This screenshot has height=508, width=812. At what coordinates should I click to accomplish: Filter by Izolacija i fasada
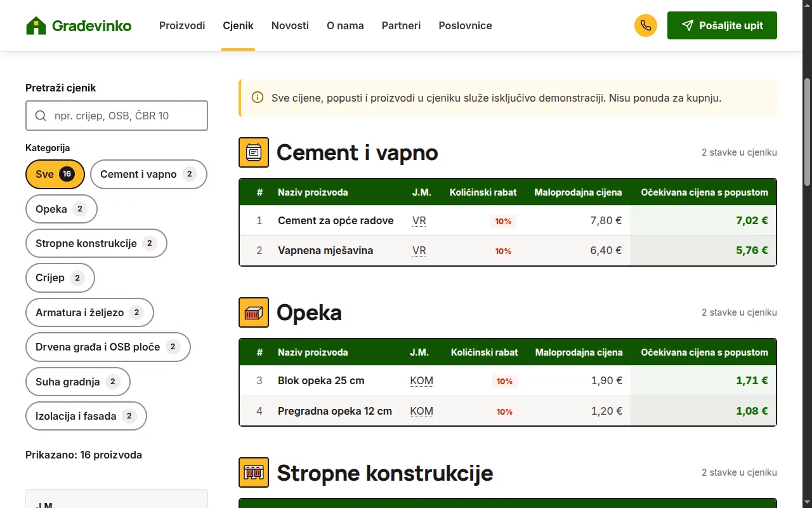point(86,416)
